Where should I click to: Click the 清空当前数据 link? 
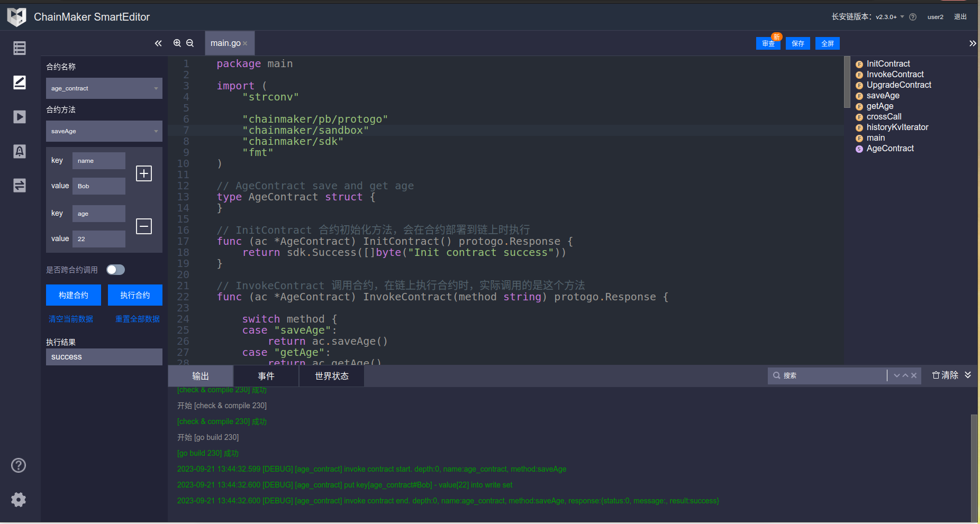click(71, 319)
